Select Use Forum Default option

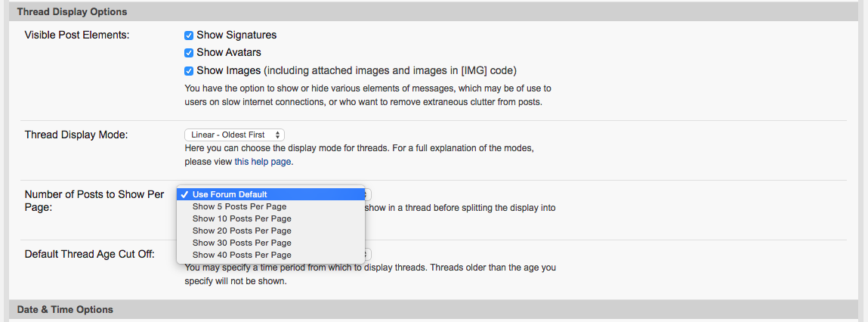coord(270,194)
